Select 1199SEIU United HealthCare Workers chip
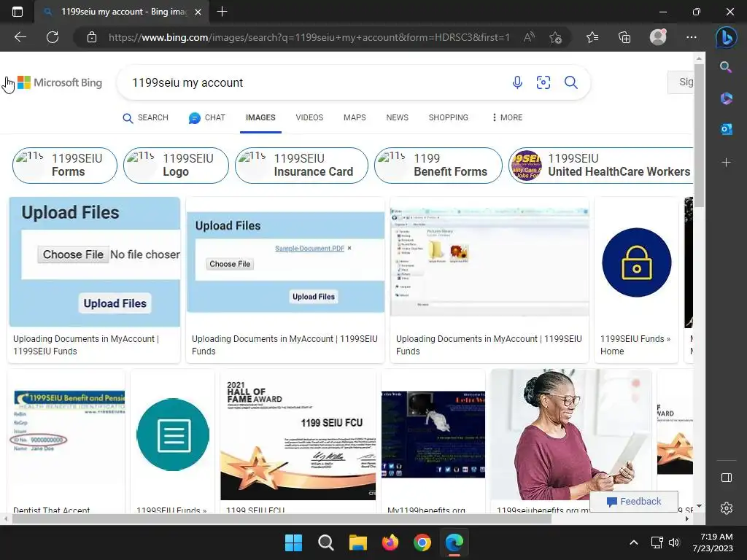The width and height of the screenshot is (747, 560). pos(601,166)
